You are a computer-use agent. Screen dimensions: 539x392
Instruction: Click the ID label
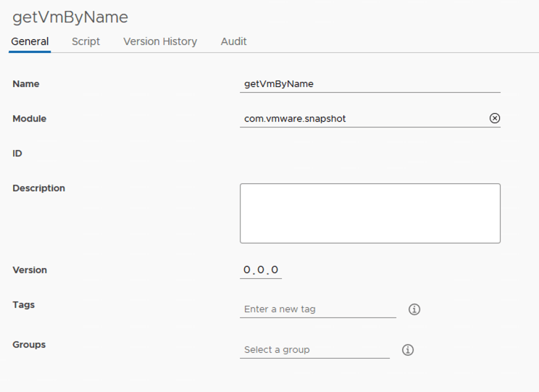point(17,154)
